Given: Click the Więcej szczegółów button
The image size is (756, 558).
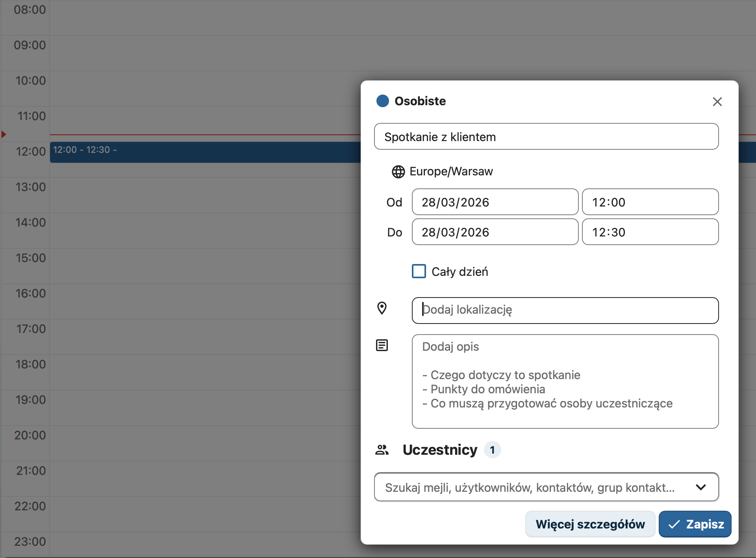Looking at the screenshot, I should [x=590, y=524].
